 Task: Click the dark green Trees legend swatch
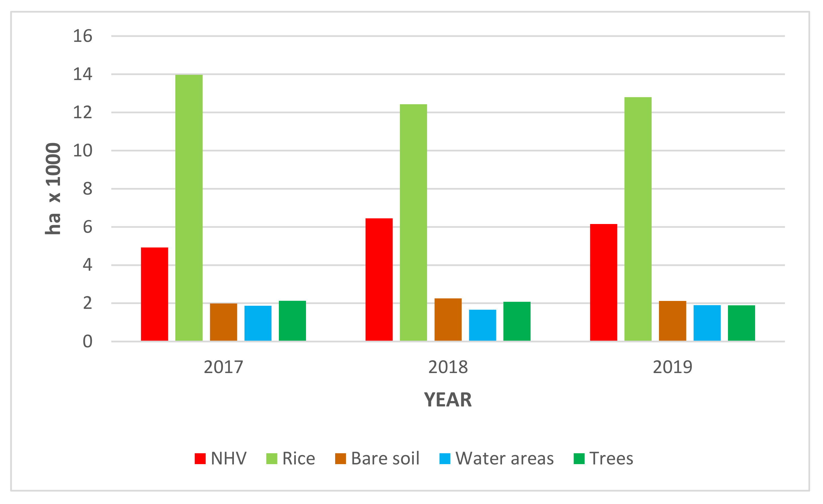tap(579, 458)
